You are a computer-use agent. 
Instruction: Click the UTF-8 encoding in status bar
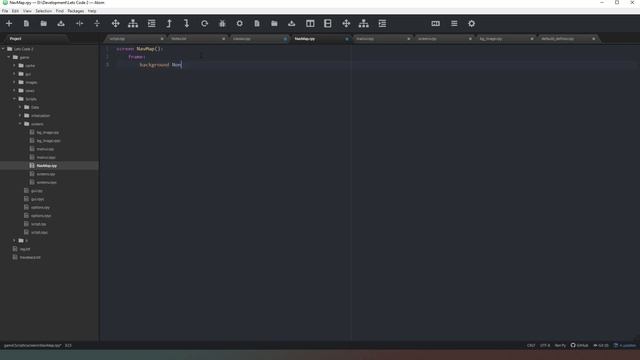point(545,345)
